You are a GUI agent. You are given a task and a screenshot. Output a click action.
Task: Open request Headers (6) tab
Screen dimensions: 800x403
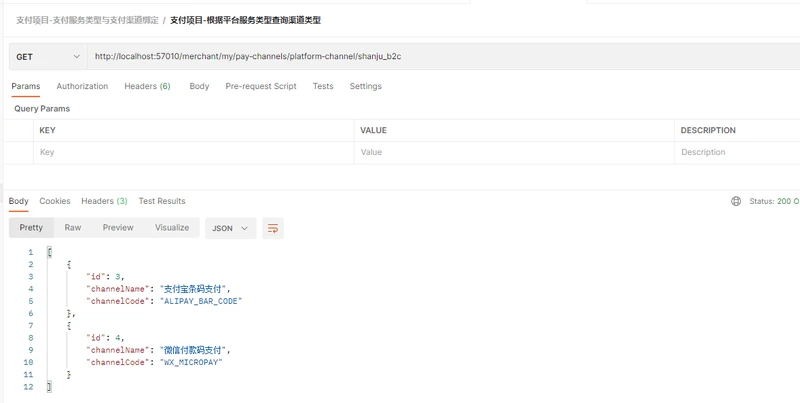(147, 86)
